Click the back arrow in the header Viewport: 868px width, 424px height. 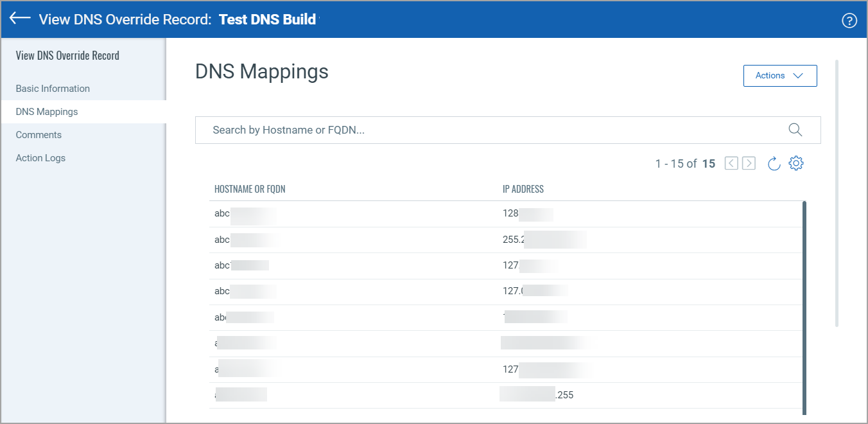pos(19,19)
